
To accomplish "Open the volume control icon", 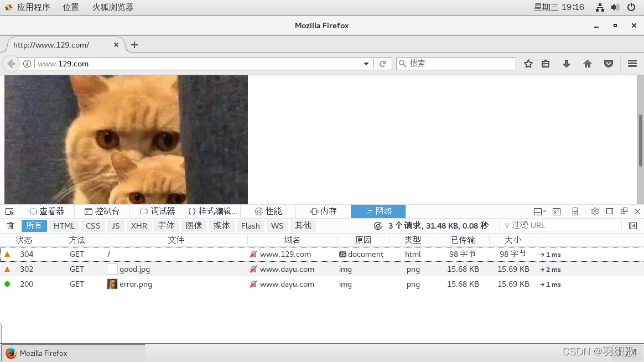I will tap(615, 7).
